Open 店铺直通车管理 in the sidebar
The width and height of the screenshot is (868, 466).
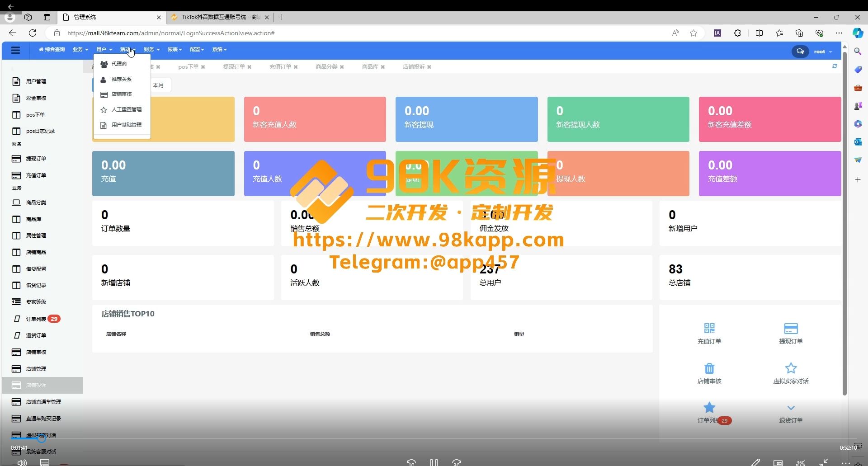point(42,402)
